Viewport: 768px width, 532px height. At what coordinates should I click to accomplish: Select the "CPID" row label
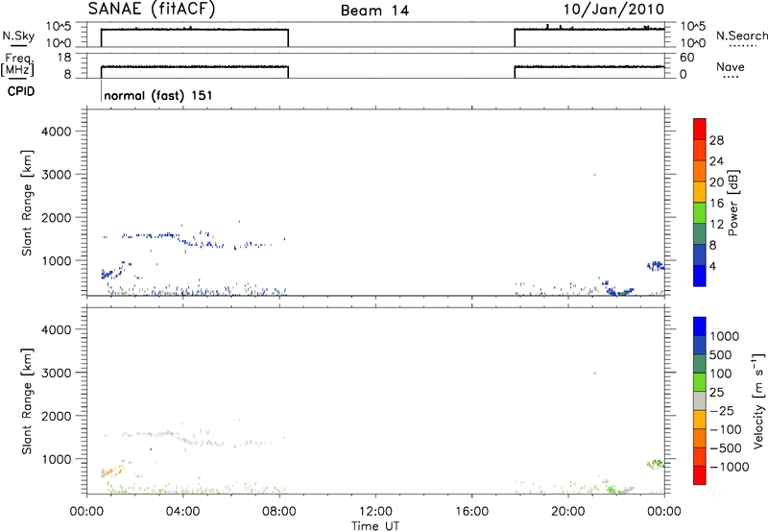(x=21, y=91)
